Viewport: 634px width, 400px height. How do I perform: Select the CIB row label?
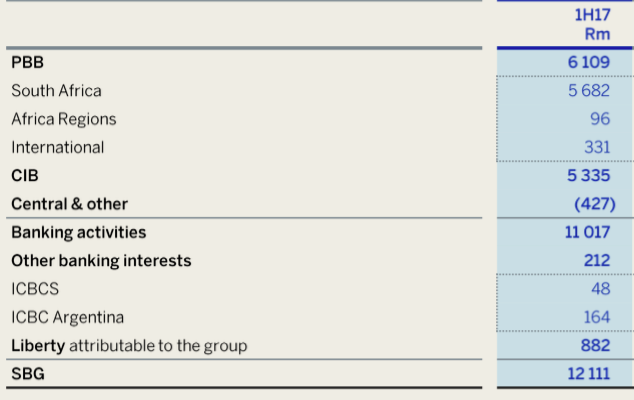pos(24,175)
